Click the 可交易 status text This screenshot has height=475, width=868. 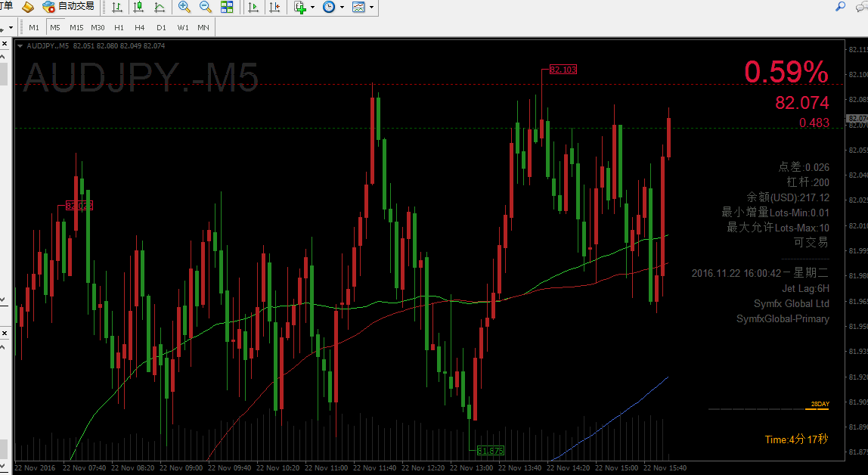(811, 242)
